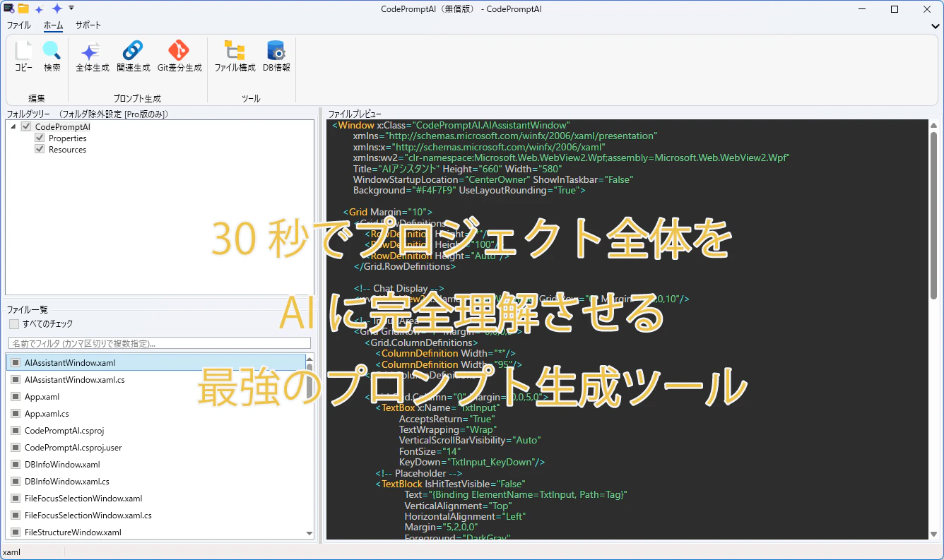Select the Properties folder in the tree
Image resolution: width=944 pixels, height=560 pixels.
click(x=68, y=138)
